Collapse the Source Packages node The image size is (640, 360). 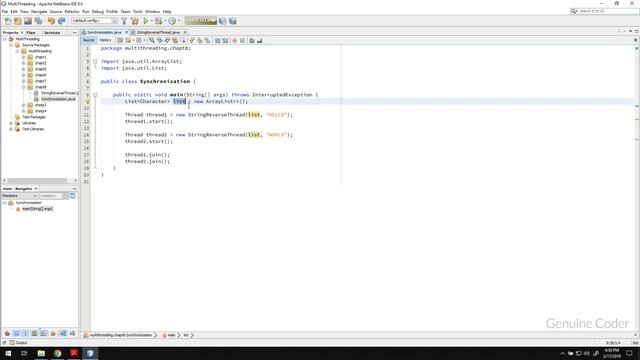pos(11,45)
